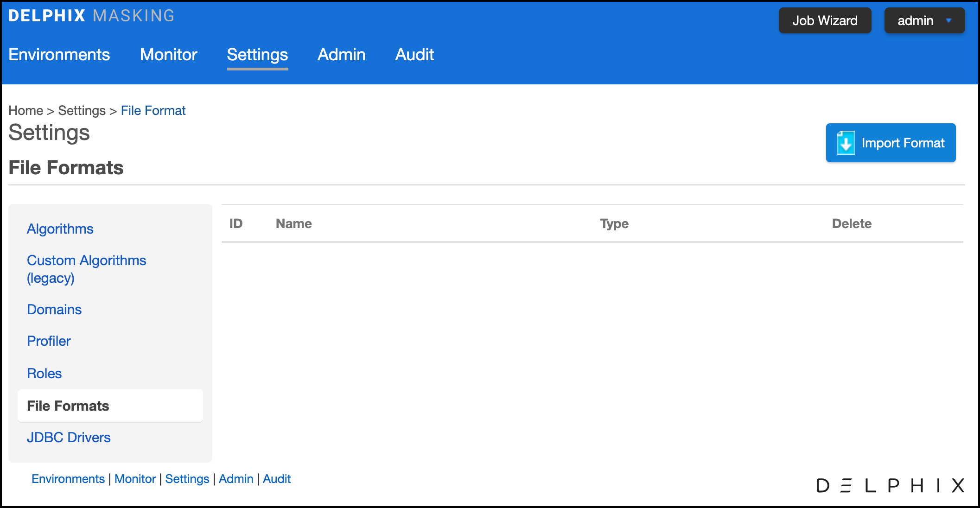Click the footer Environments link

68,479
